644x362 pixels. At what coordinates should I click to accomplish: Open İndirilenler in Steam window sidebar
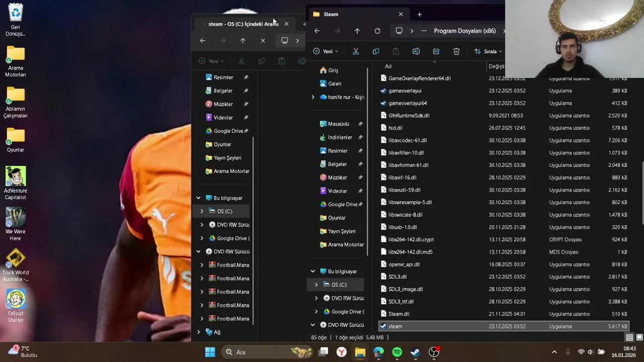pos(340,137)
